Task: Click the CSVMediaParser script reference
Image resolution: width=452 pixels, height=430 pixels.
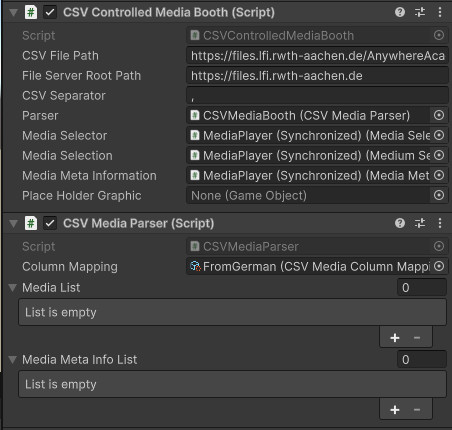Action: 308,246
